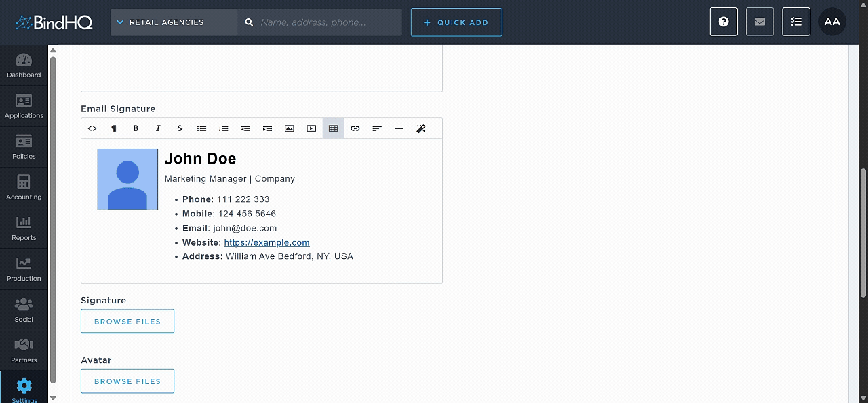Click the Marketing Manager | Company line

[x=230, y=179]
